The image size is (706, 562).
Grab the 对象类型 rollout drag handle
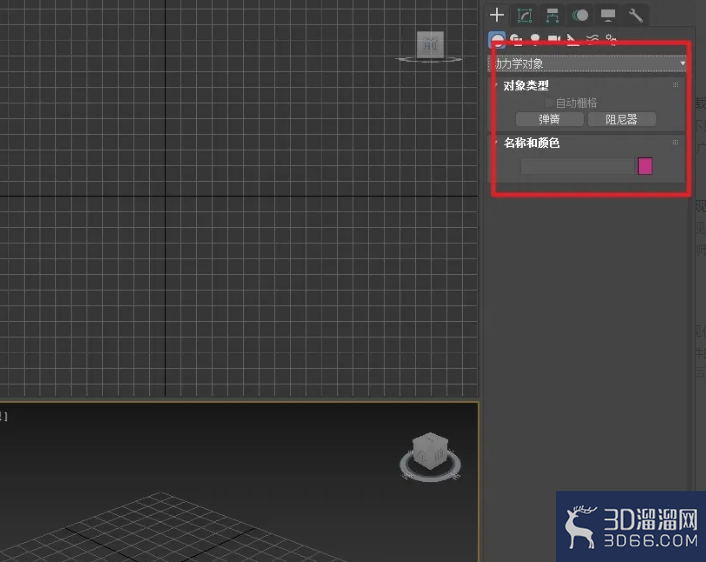pyautogui.click(x=675, y=85)
